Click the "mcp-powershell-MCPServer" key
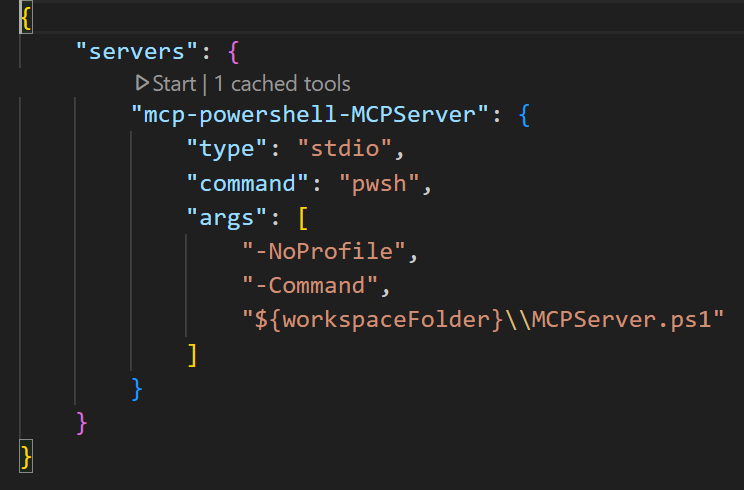Image resolution: width=744 pixels, height=490 pixels. click(310, 115)
